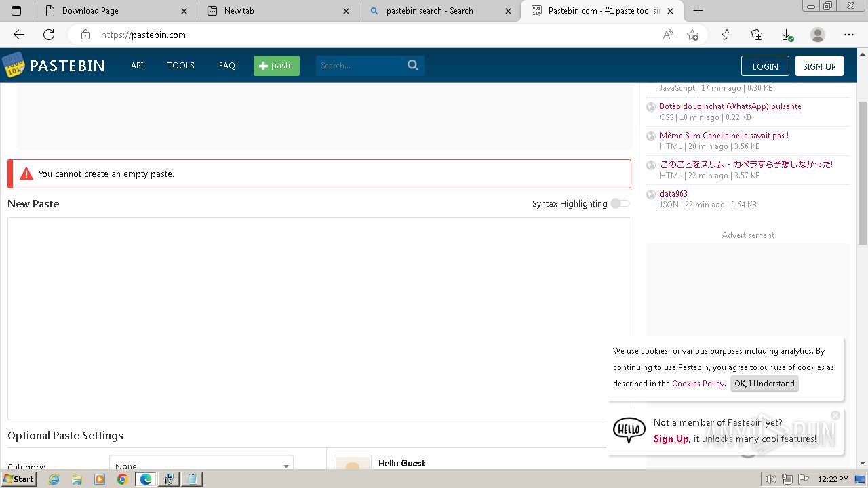The width and height of the screenshot is (868, 488).
Task: Open the Même Slim Capella ne le savait pas paste
Action: coord(724,136)
